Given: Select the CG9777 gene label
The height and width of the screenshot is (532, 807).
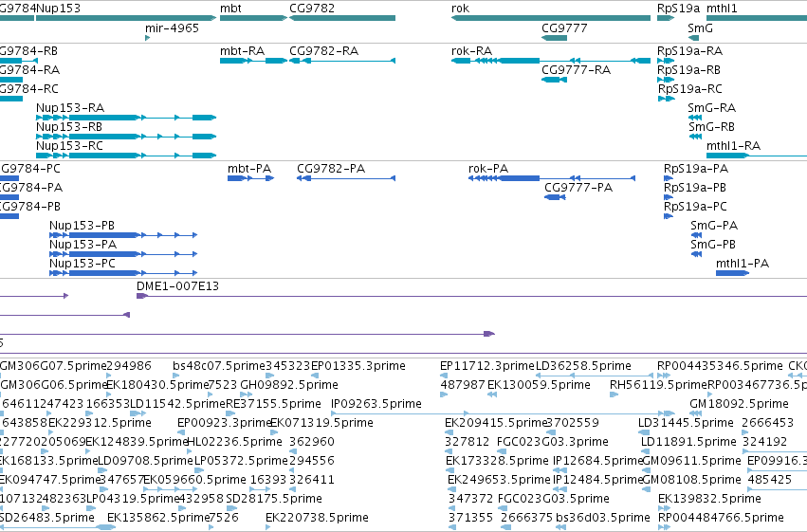Looking at the screenshot, I should tap(564, 28).
